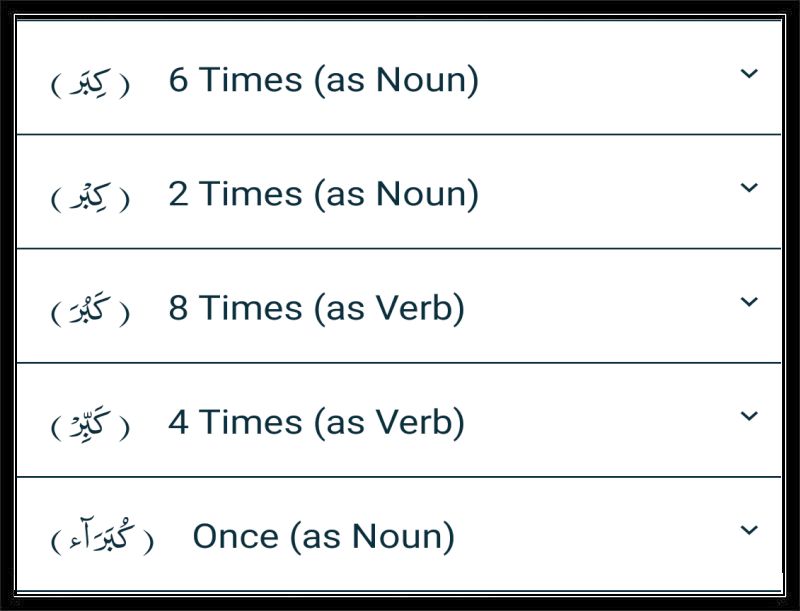The width and height of the screenshot is (800, 611).
Task: Click the number 6 in the first row
Action: (178, 80)
